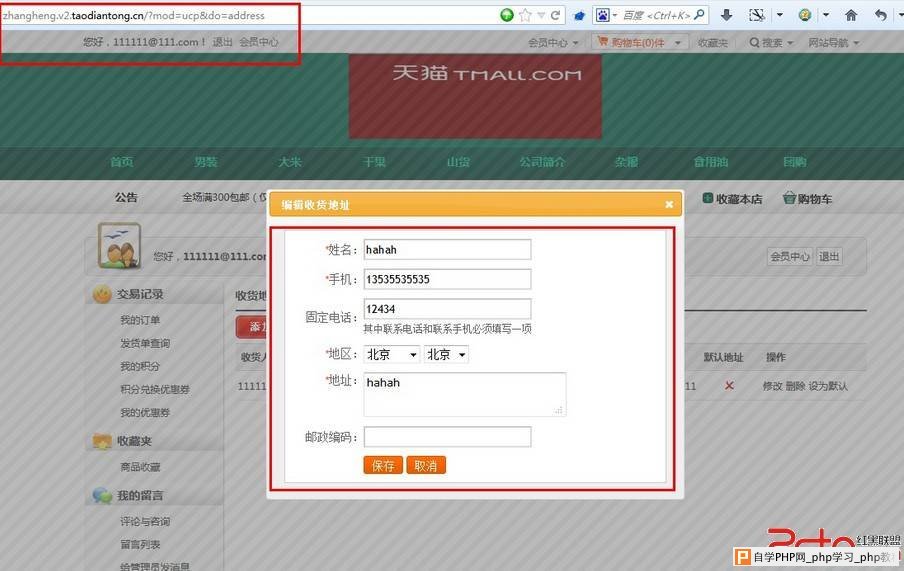Open the browser downloads arrow icon

click(726, 15)
